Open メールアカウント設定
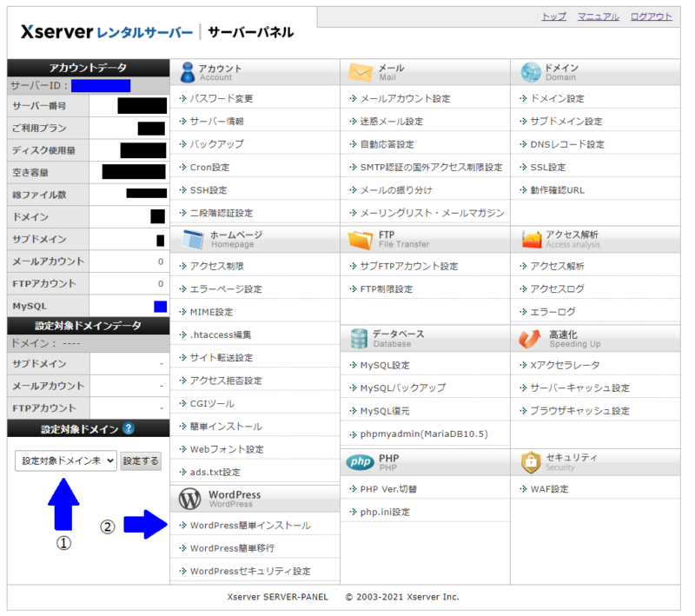The image size is (695, 616). tap(405, 98)
